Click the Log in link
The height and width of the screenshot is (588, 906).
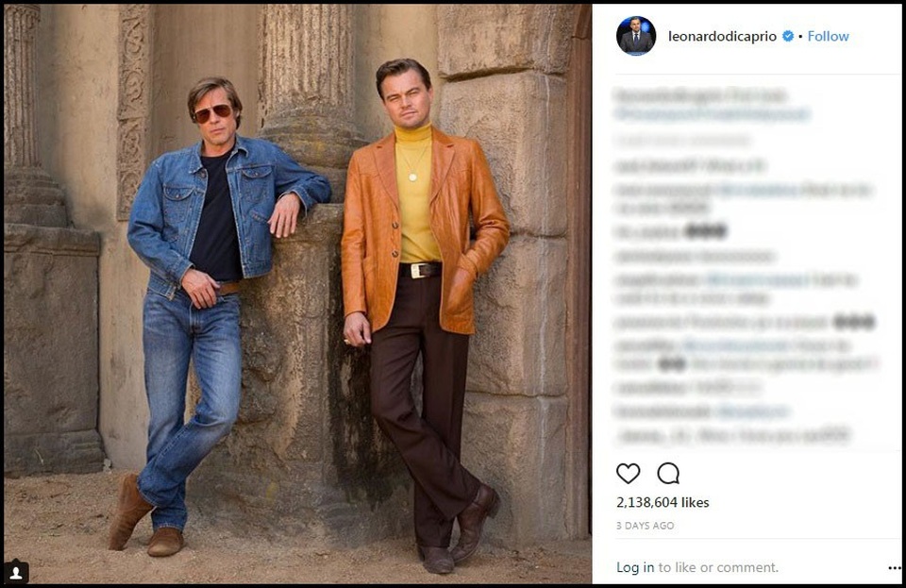click(x=635, y=567)
